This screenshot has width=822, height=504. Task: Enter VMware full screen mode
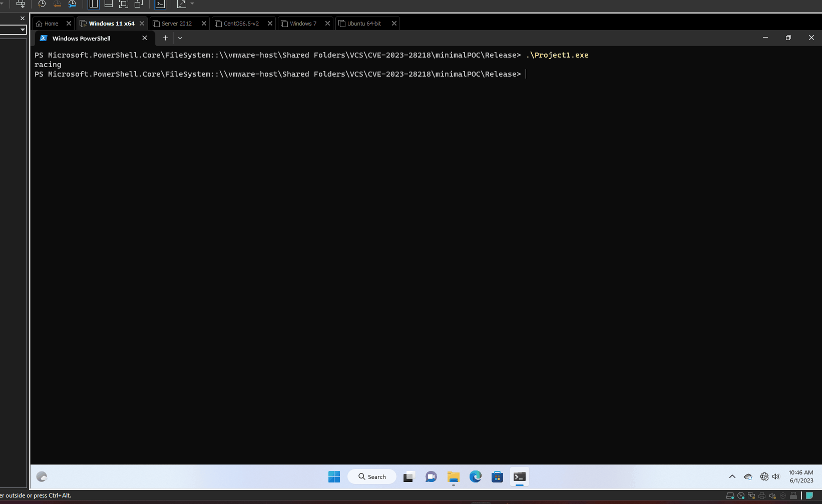coord(124,4)
